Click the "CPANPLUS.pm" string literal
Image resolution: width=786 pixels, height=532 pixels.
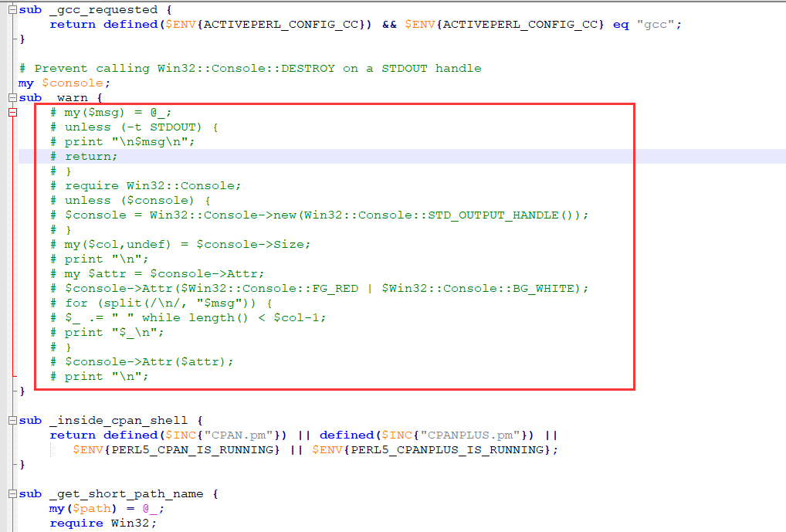(x=473, y=435)
